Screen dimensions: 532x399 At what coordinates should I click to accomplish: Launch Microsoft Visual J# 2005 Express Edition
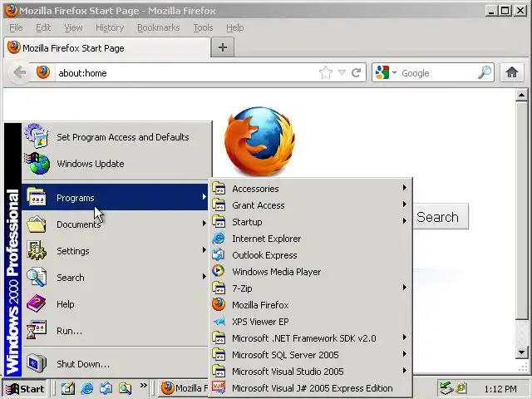click(310, 388)
